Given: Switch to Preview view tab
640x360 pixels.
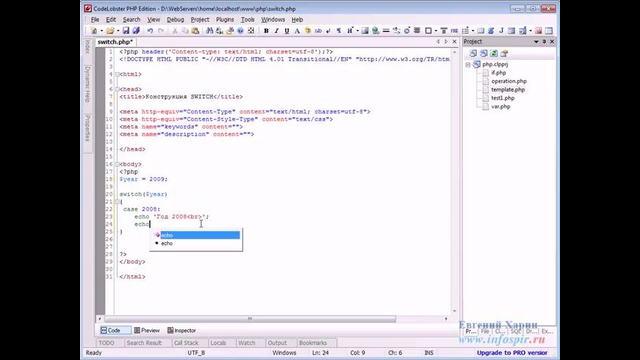Looking at the screenshot, I should [x=147, y=330].
